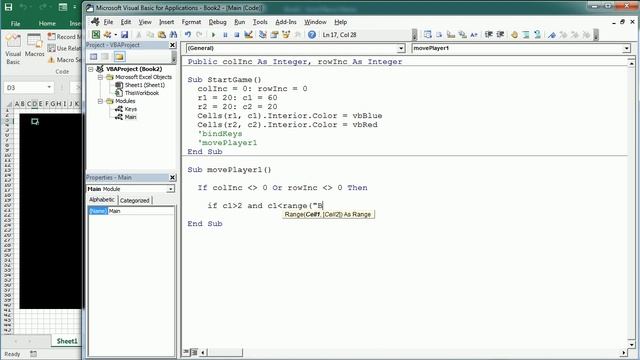Click the List Constants icon
The height and width of the screenshot is (360, 640).
(x=439, y=35)
